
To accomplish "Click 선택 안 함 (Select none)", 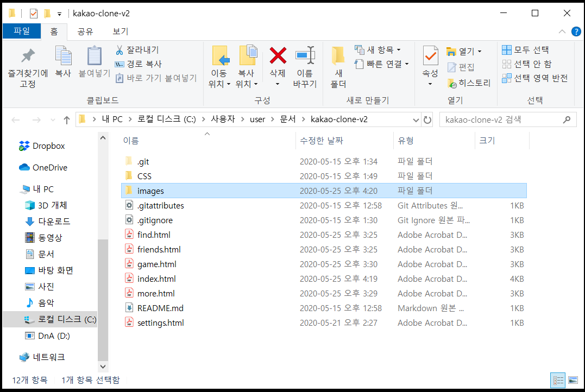I will (527, 64).
